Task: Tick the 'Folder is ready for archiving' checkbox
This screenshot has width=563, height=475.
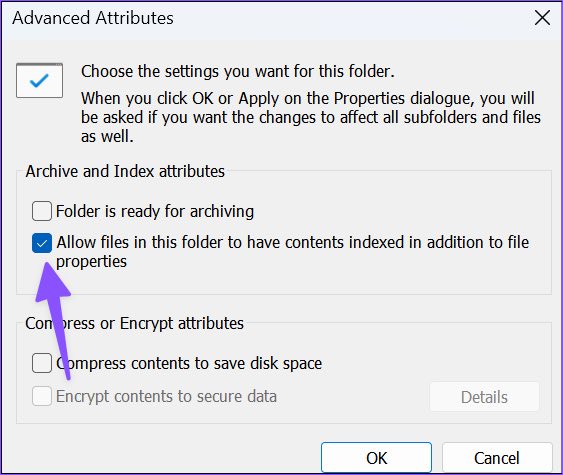Action: click(x=42, y=211)
